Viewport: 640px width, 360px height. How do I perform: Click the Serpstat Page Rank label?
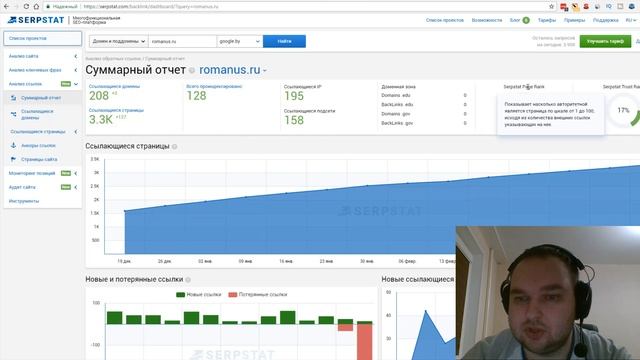524,87
